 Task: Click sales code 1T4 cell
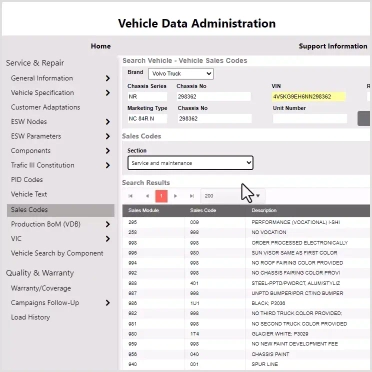215,334
